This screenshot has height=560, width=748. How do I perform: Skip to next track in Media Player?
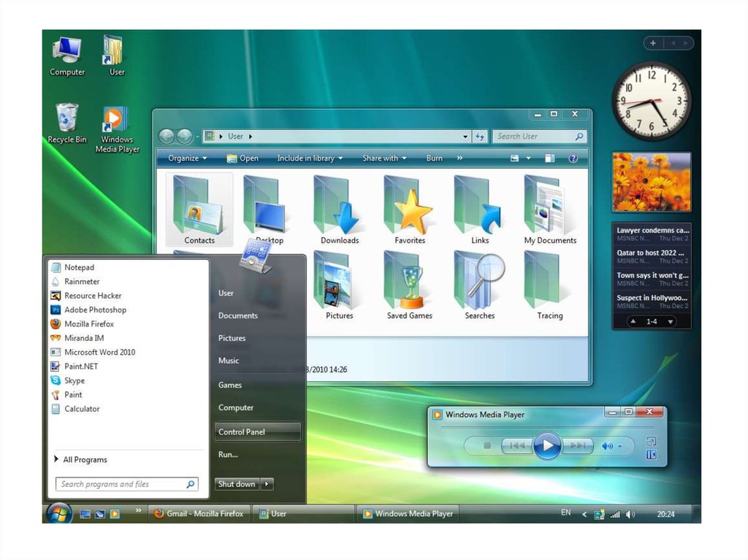[x=579, y=445]
